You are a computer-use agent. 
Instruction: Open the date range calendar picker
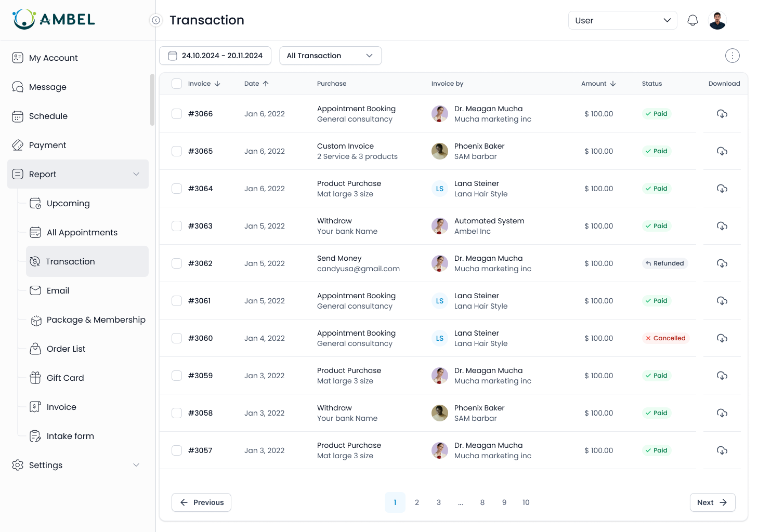tap(173, 55)
